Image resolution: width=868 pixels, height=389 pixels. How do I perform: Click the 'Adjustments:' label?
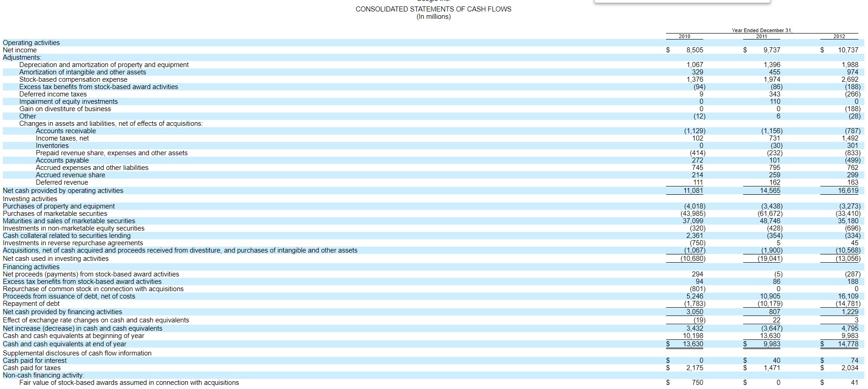point(22,57)
